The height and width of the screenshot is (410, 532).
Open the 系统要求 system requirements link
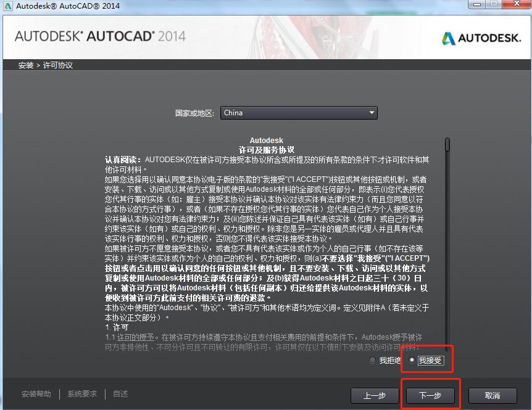point(81,393)
